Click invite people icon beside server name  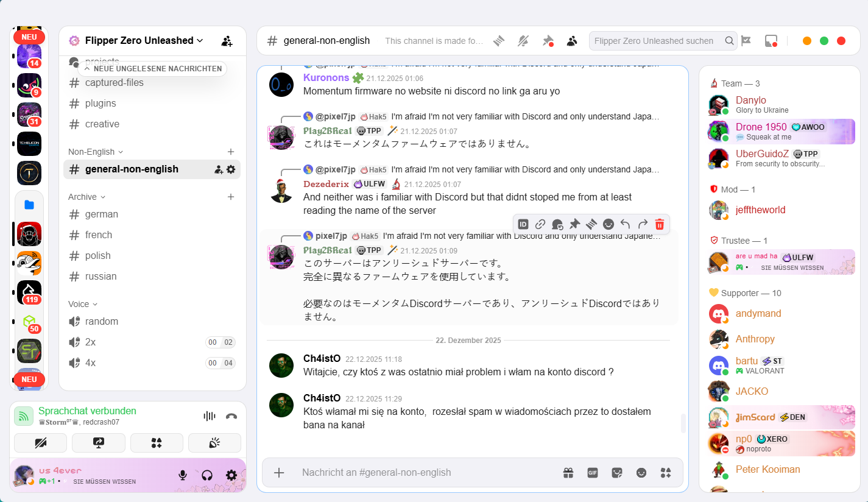coord(227,41)
